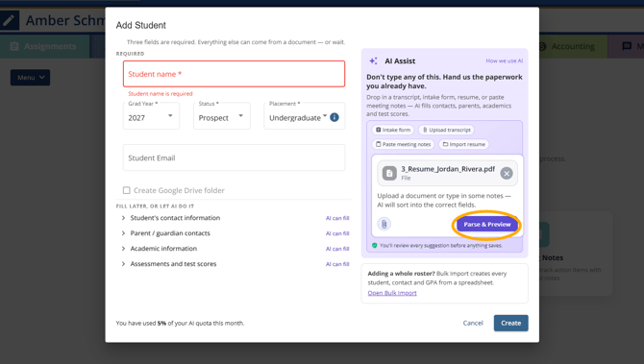Click AI can fill for contact information
The height and width of the screenshot is (364, 644).
click(x=337, y=218)
